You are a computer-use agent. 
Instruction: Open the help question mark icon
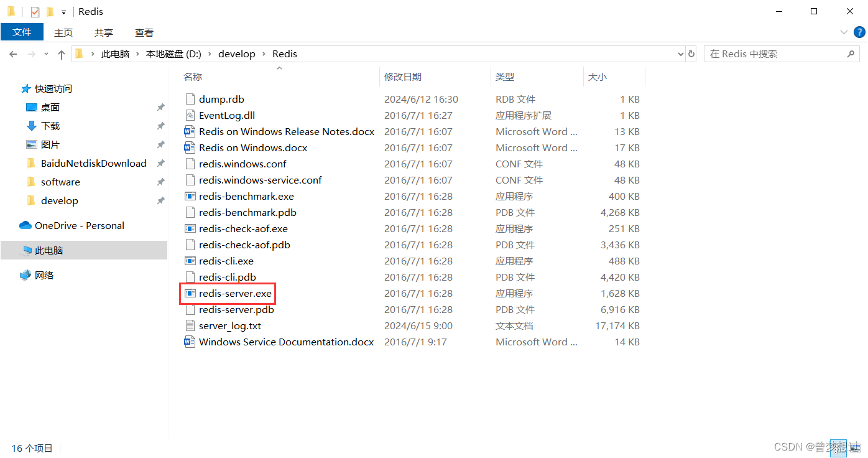click(858, 32)
